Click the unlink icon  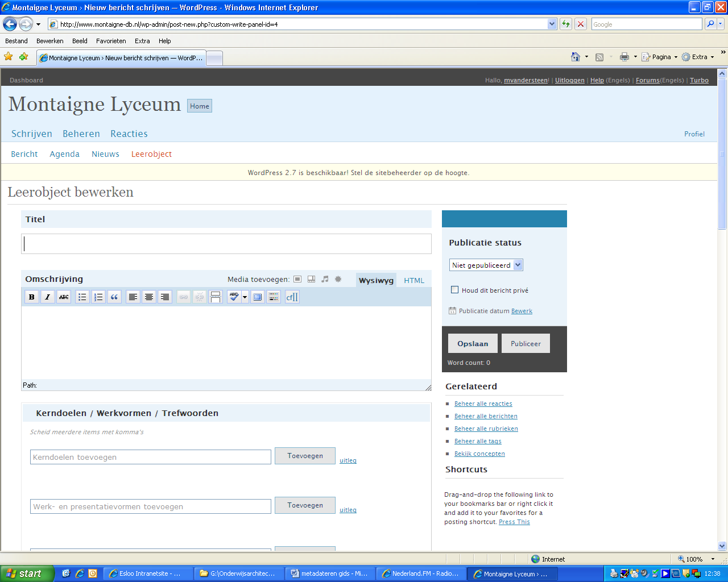tap(200, 297)
